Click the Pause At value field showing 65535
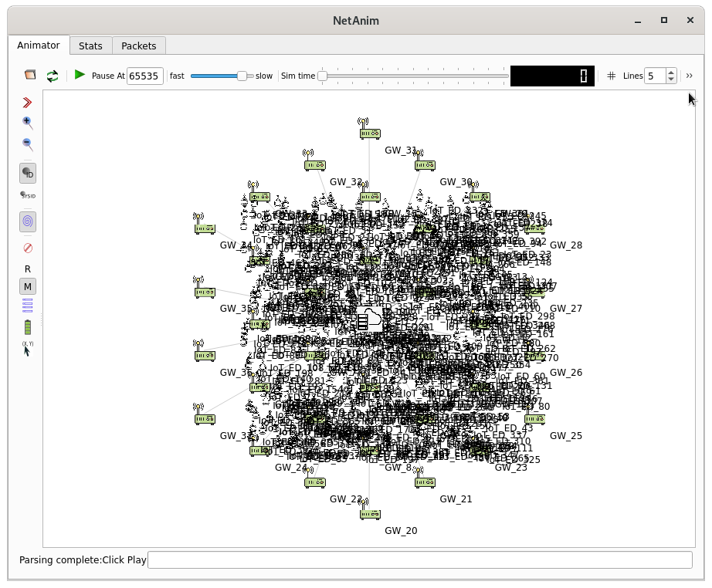The image size is (712, 588). 144,76
